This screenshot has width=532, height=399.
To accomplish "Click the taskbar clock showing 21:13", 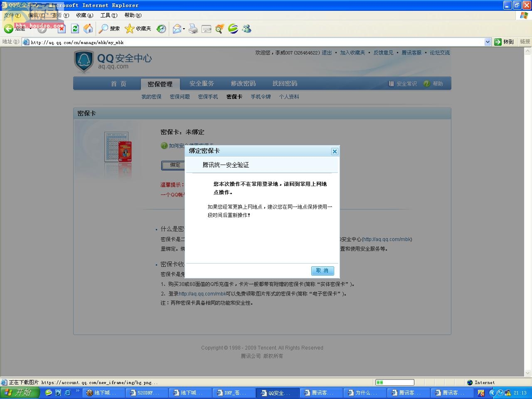I will point(520,393).
